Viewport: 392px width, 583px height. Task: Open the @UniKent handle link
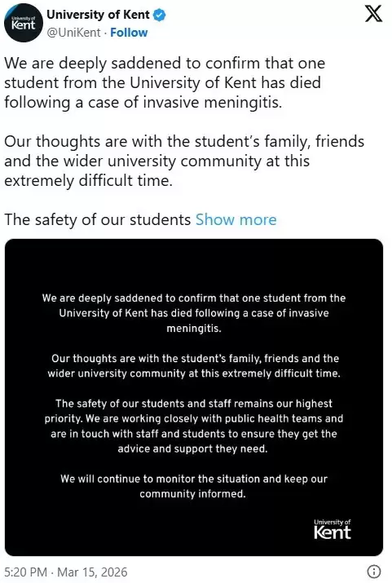[x=73, y=33]
